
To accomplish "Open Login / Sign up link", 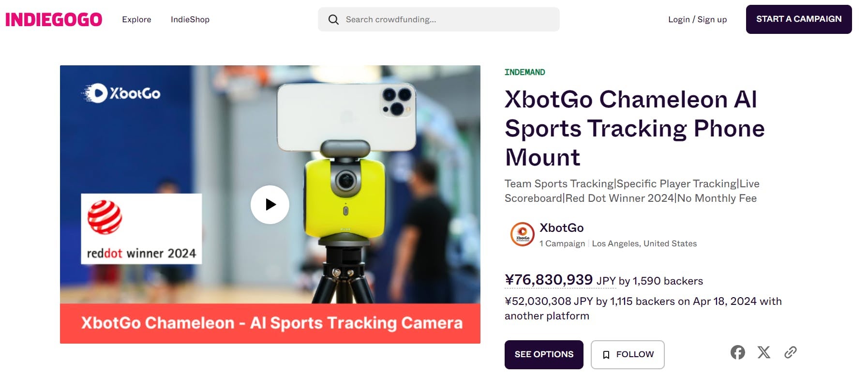I will (x=697, y=19).
